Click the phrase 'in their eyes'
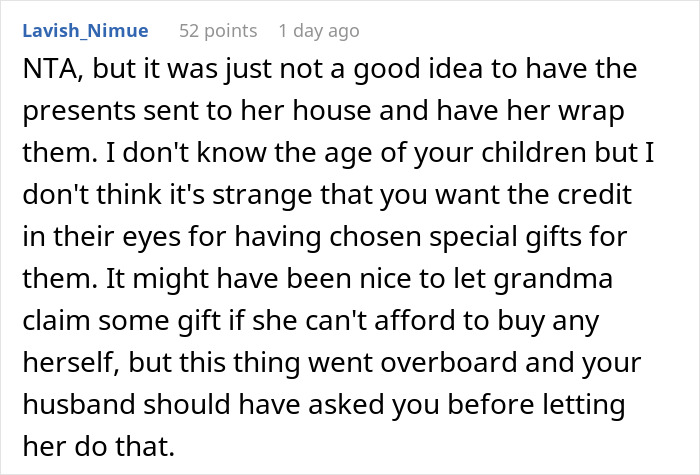Viewport: 700px width, 475px height. pos(101,237)
